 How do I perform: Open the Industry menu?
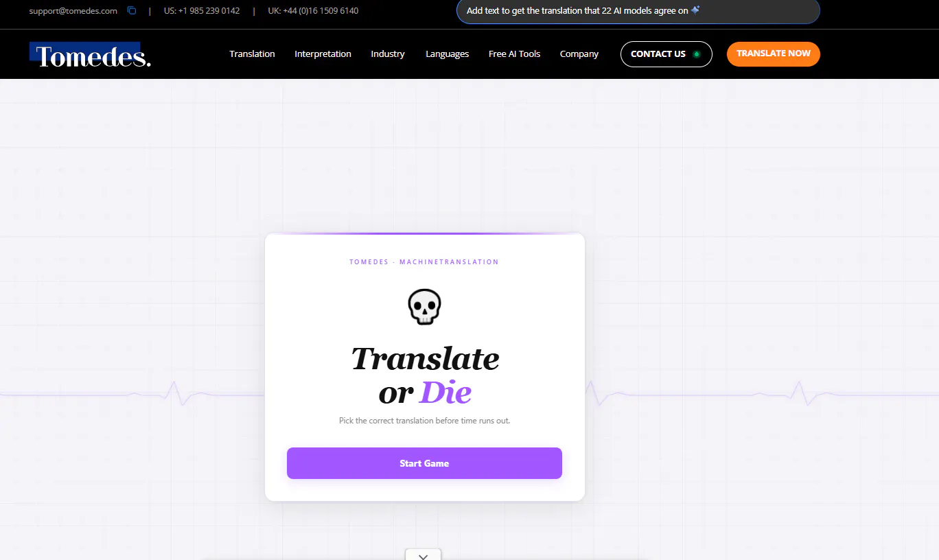coord(388,54)
